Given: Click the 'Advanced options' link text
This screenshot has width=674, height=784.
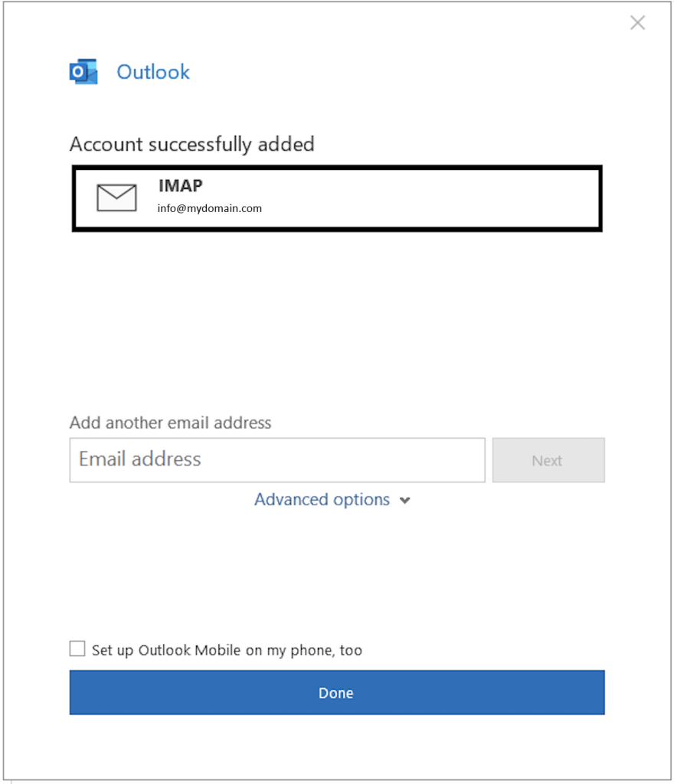Looking at the screenshot, I should click(322, 500).
